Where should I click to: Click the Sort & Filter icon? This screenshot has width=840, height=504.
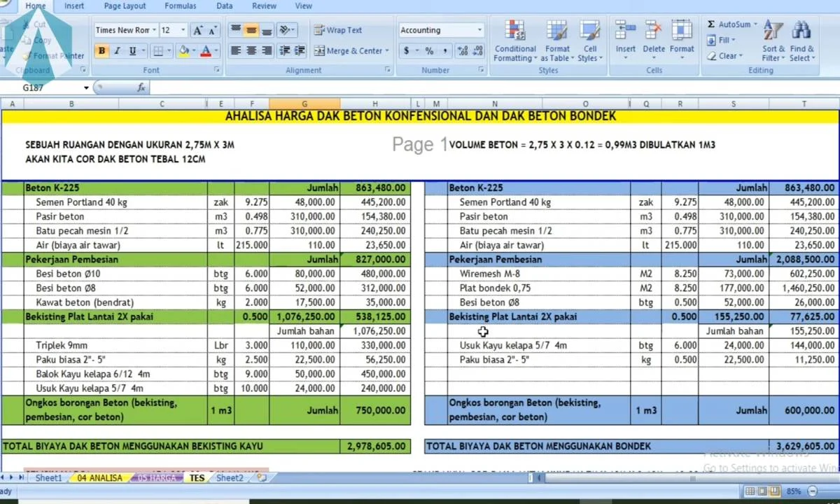click(x=773, y=42)
